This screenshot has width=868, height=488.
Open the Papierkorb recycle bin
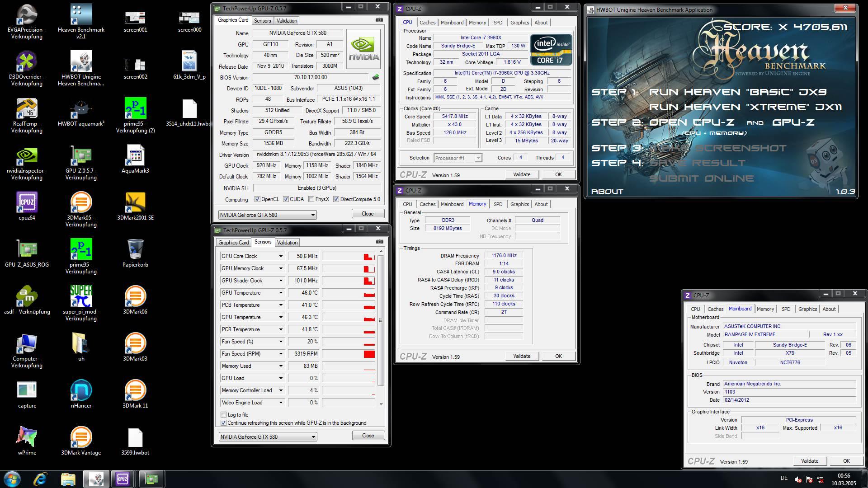tap(135, 253)
